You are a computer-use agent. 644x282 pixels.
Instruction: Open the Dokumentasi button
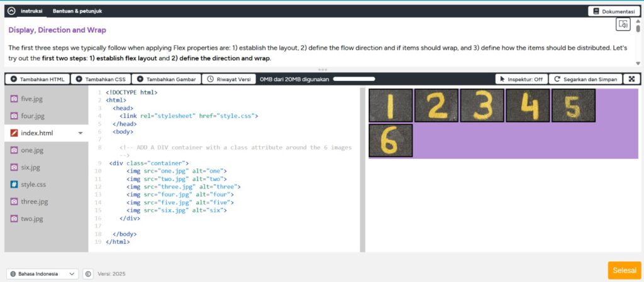point(614,11)
